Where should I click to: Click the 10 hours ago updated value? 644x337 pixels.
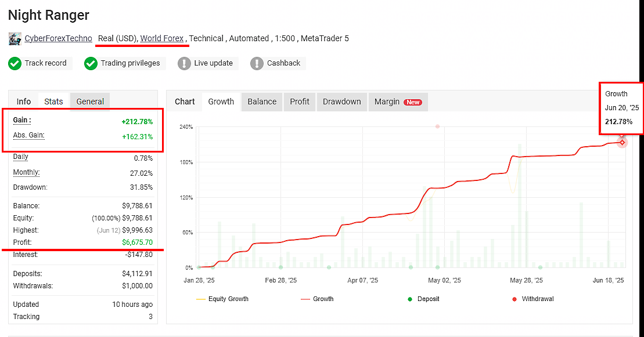click(x=132, y=305)
